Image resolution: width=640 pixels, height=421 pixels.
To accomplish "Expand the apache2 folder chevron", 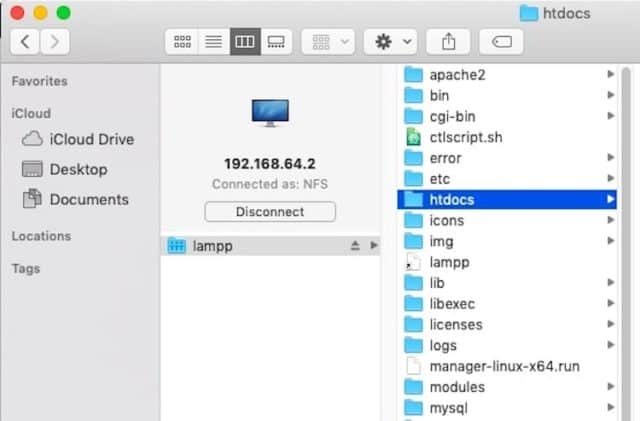I will [x=610, y=75].
